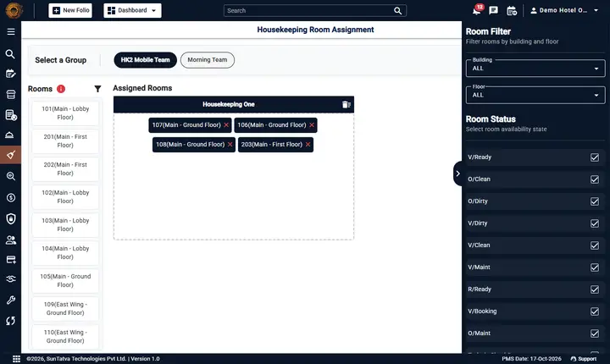Select the housekeeping broom icon in sidebar

11,155
